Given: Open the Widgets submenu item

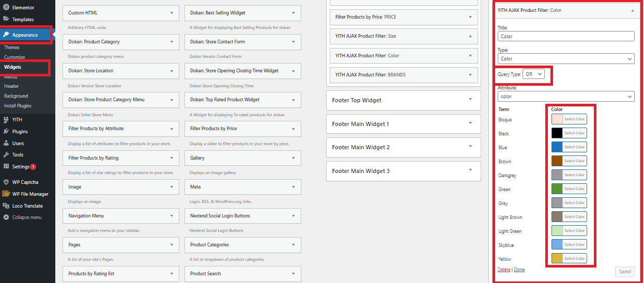Looking at the screenshot, I should (13, 67).
